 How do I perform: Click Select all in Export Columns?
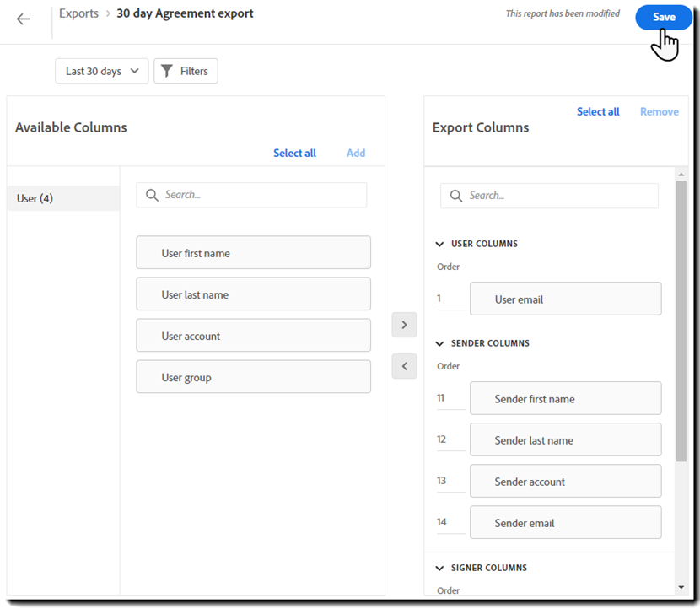tap(598, 111)
